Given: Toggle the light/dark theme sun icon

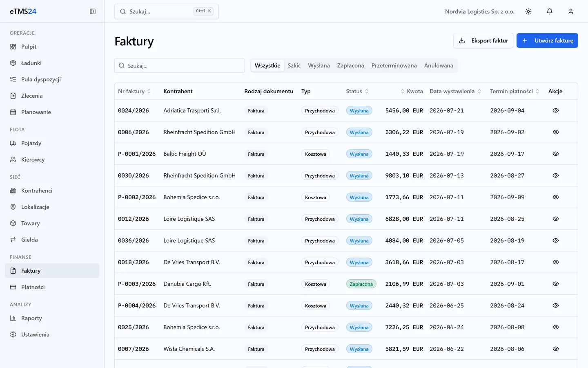Looking at the screenshot, I should pos(528,11).
